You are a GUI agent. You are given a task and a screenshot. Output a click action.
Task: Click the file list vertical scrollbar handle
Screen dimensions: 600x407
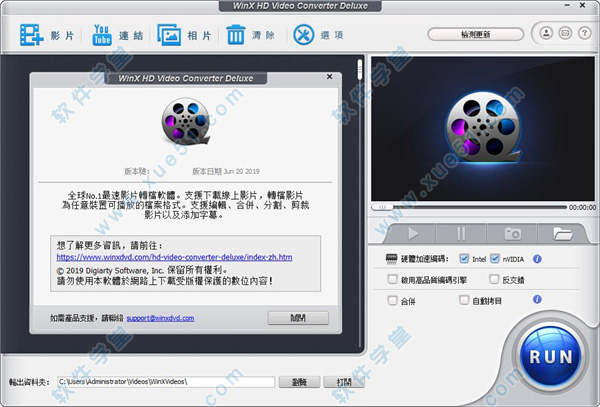pyautogui.click(x=360, y=69)
